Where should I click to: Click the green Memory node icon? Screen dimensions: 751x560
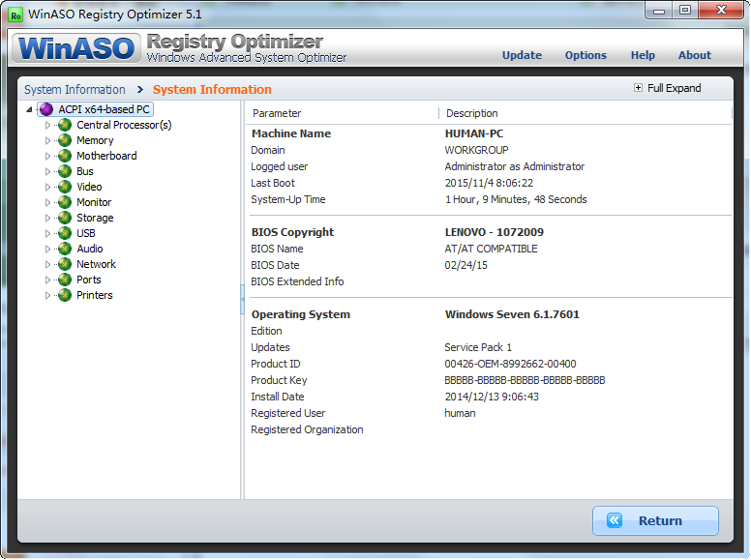65,140
